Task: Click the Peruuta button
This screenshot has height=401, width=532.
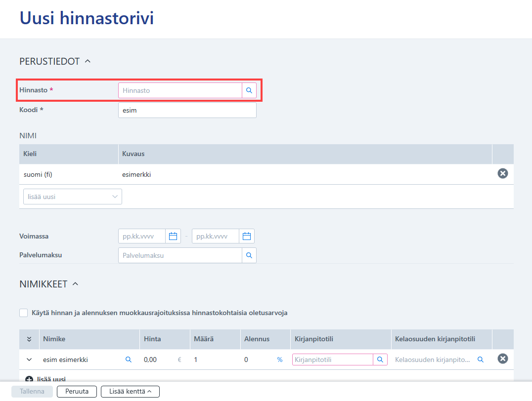Action: tap(77, 392)
